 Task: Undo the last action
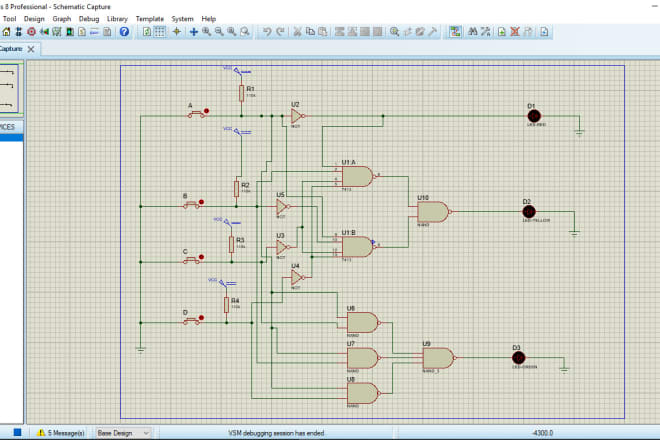(267, 32)
